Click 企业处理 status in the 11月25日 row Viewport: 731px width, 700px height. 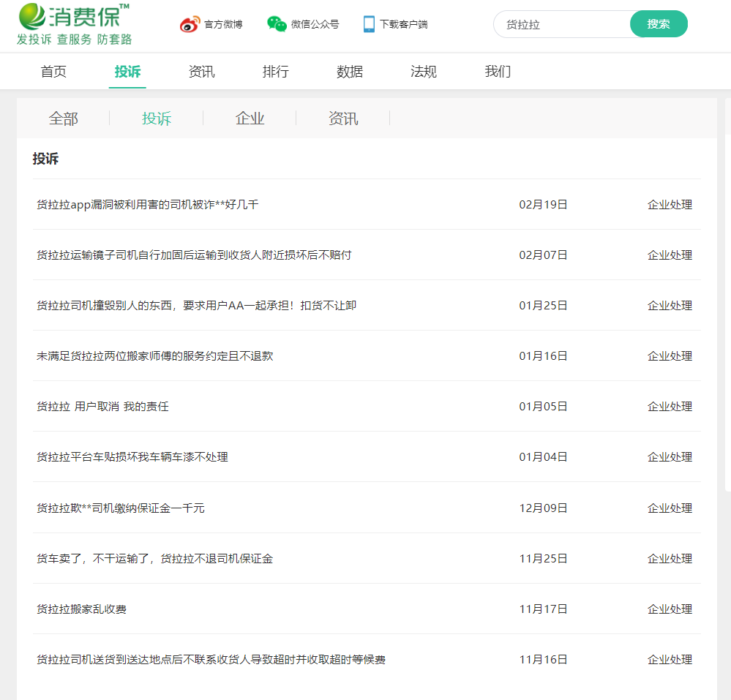click(x=670, y=558)
